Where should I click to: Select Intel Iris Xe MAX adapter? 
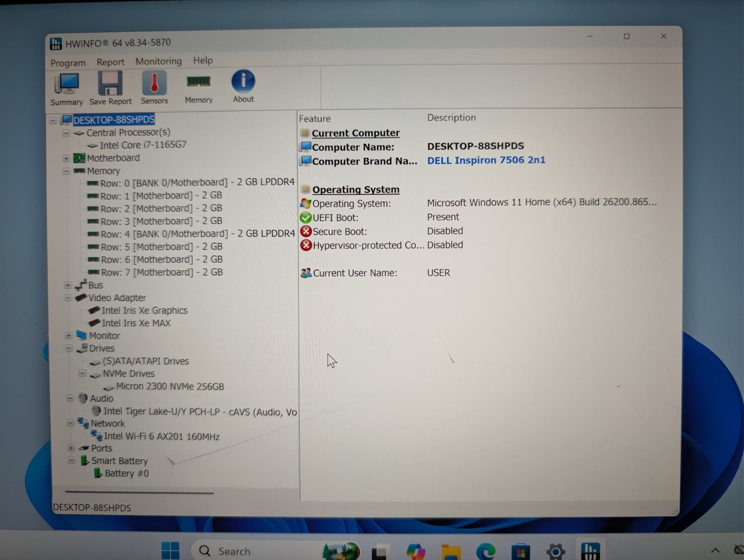click(136, 323)
